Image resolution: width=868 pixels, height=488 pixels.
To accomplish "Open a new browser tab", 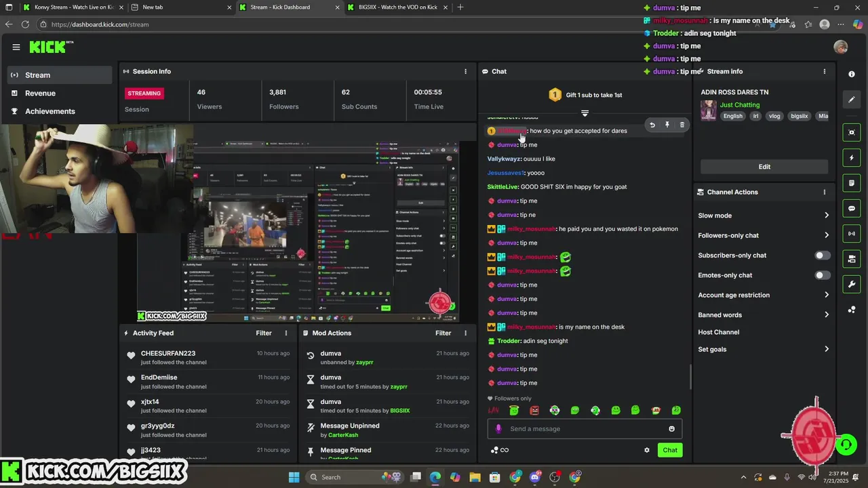I will [x=460, y=7].
